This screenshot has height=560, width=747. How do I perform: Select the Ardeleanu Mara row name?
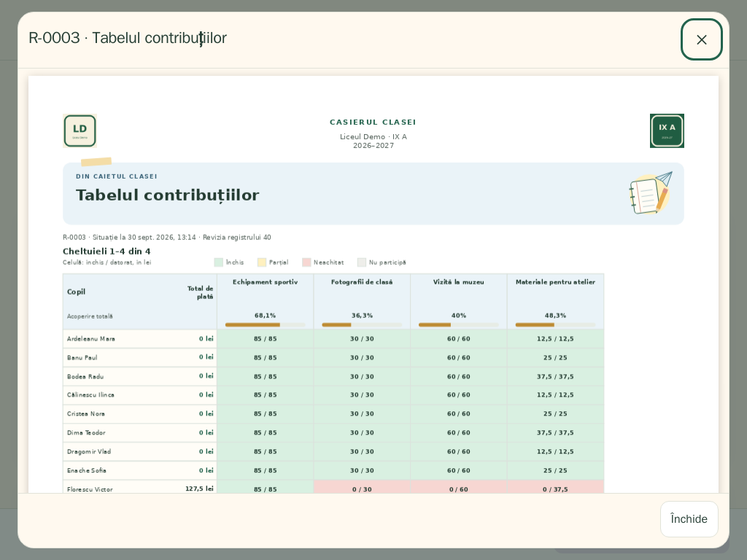click(x=91, y=339)
